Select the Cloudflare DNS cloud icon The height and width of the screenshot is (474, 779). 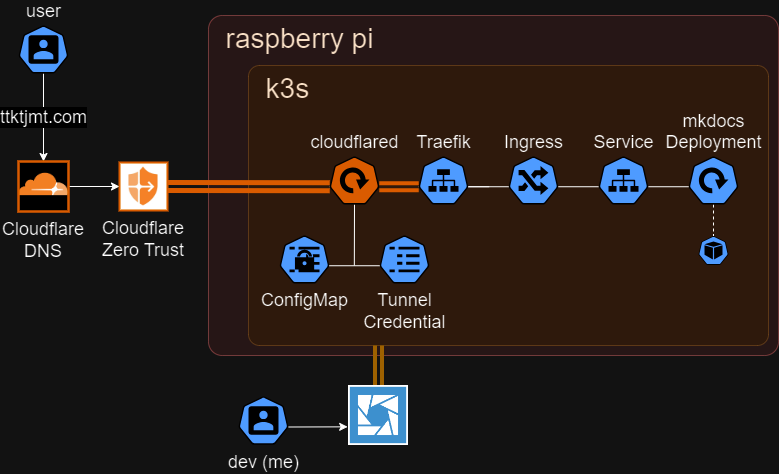click(43, 186)
